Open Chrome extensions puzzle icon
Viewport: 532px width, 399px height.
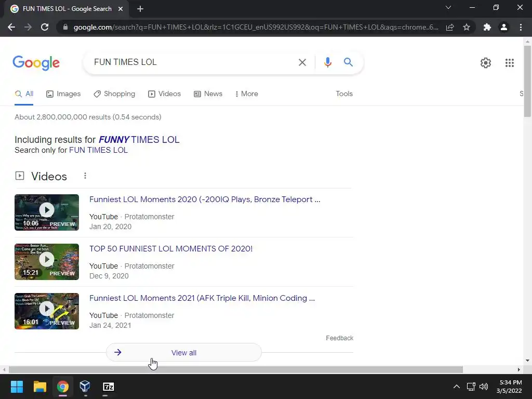pos(487,27)
